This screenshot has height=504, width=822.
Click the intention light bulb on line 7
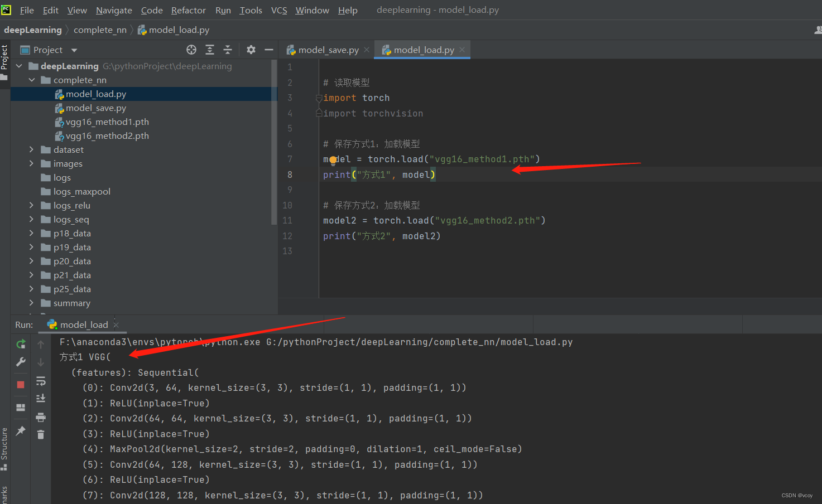tap(333, 161)
